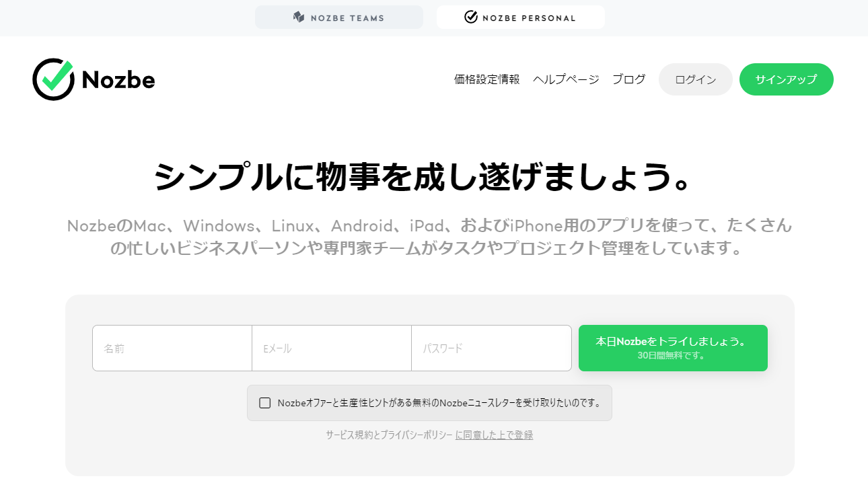Focus the パスワード password field
This screenshot has height=487, width=868.
(x=491, y=348)
